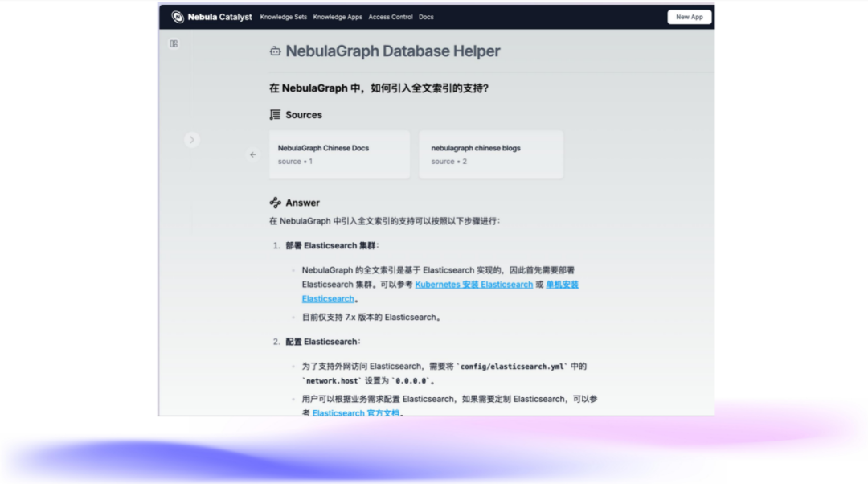Create a new app with New App button
The width and height of the screenshot is (868, 484).
point(690,17)
